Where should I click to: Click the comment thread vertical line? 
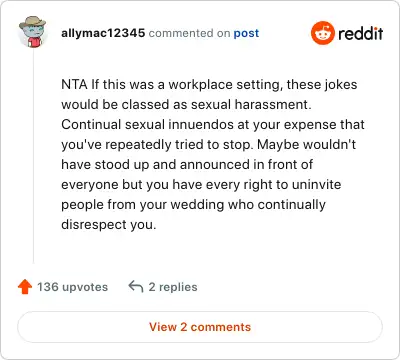[33, 156]
